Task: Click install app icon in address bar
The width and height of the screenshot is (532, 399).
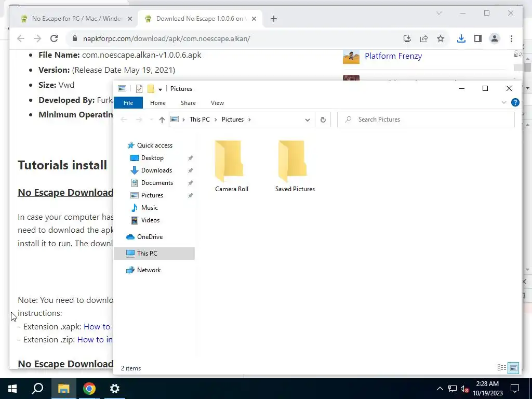Action: point(407,38)
